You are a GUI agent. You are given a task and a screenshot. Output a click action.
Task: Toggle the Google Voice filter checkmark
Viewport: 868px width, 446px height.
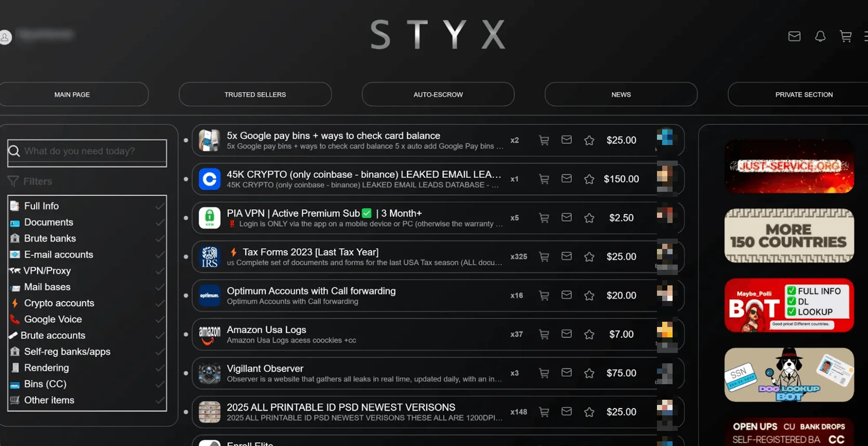(x=160, y=319)
